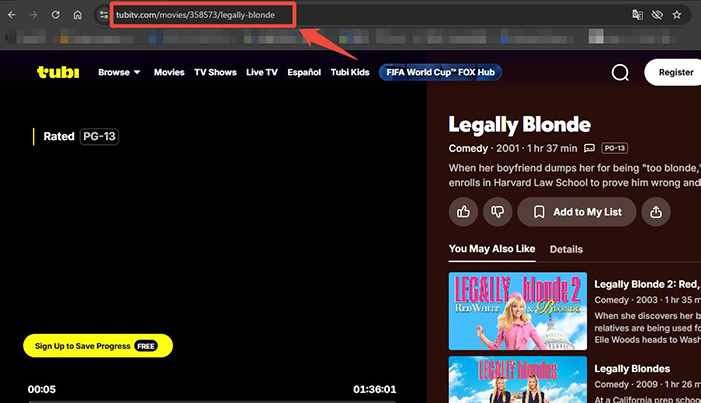Image resolution: width=701 pixels, height=403 pixels.
Task: Click the video player progress bar
Action: click(x=212, y=401)
